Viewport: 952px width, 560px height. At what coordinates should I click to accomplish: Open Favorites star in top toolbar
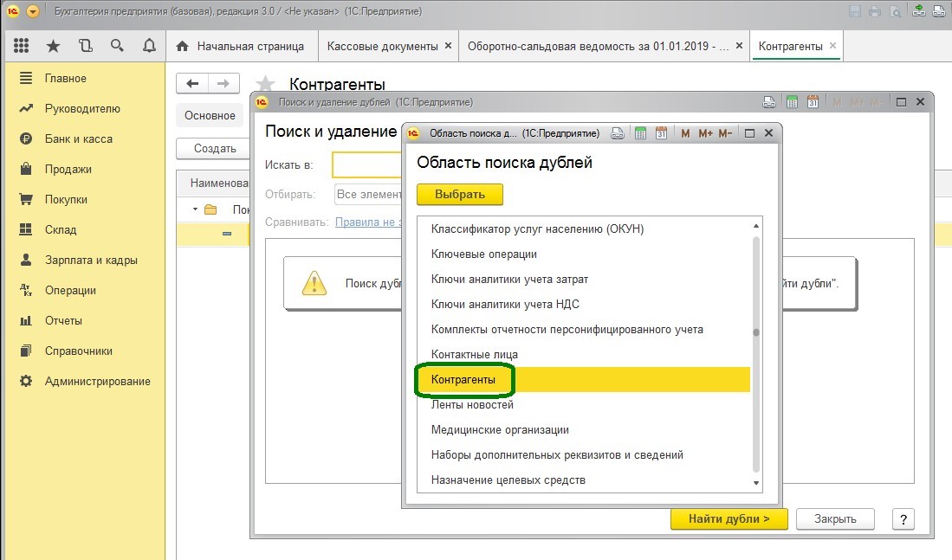pos(54,46)
